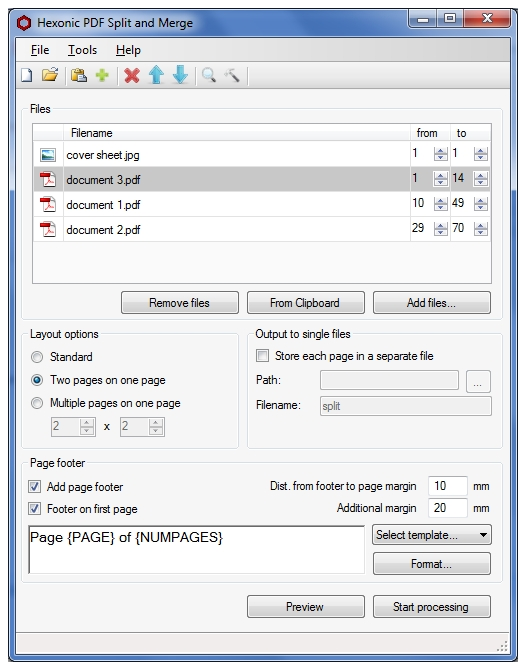Click the Paste from clipboard toolbar icon
The width and height of the screenshot is (523, 669).
point(79,76)
